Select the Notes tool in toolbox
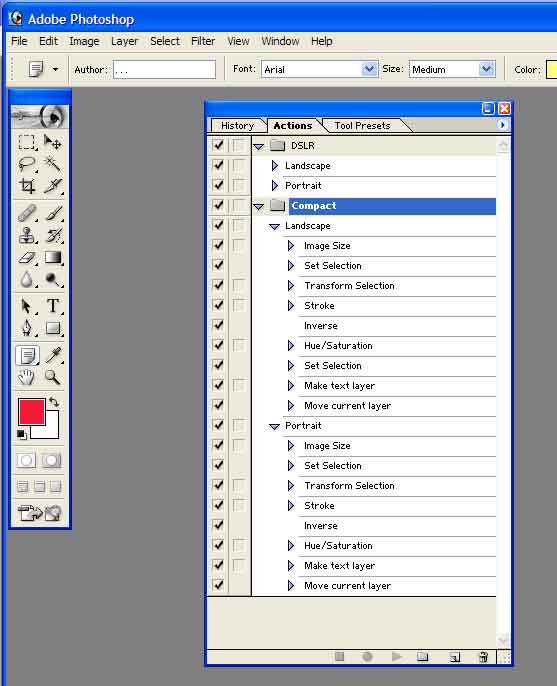557x686 pixels. point(28,355)
